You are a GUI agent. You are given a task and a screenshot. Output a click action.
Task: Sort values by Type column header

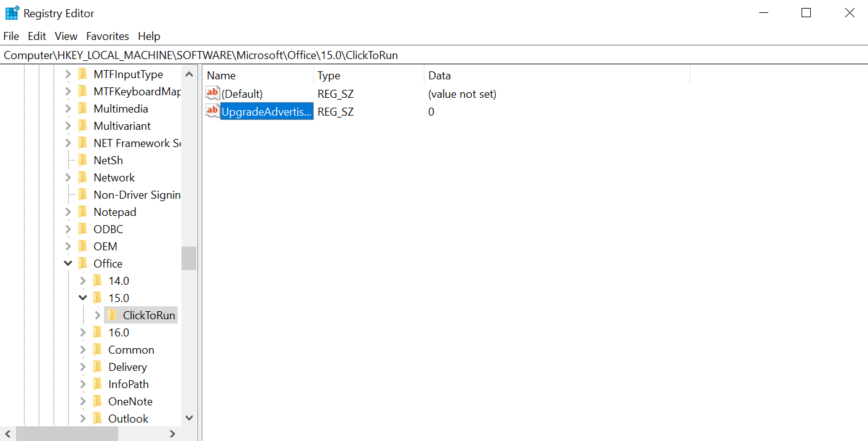pyautogui.click(x=369, y=76)
